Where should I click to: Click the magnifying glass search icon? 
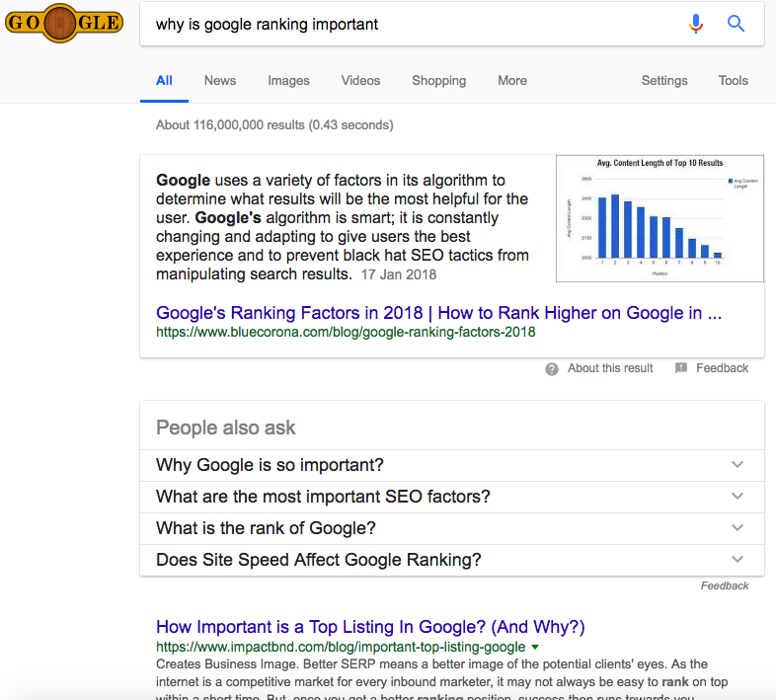[x=736, y=24]
